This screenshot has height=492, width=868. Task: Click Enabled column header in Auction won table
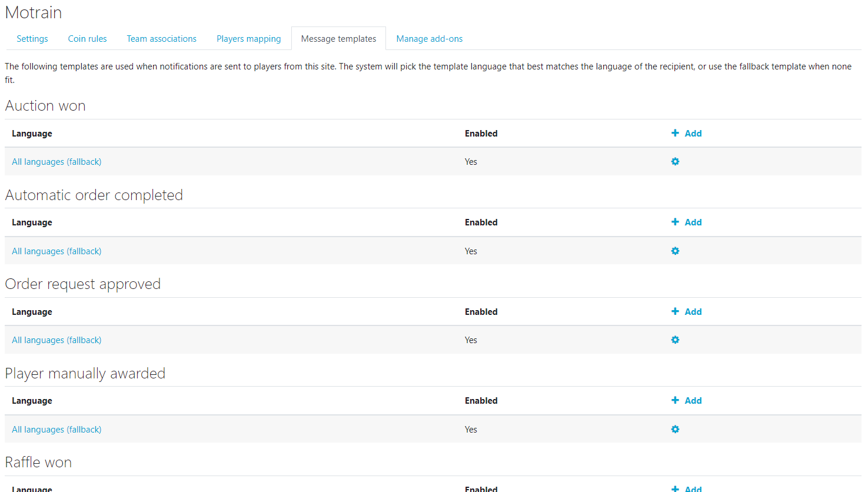click(481, 134)
